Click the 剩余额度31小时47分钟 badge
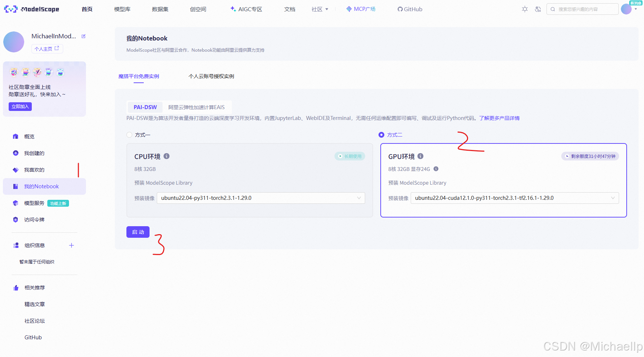 click(x=590, y=156)
